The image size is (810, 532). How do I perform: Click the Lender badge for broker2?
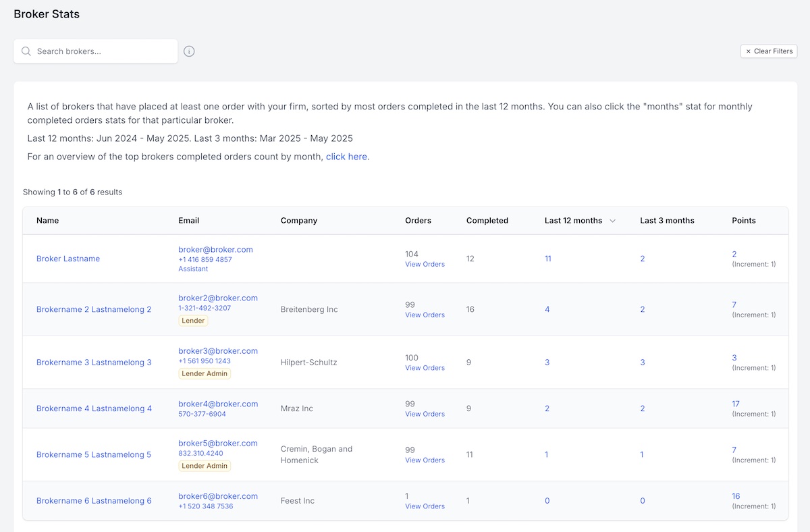[193, 321]
